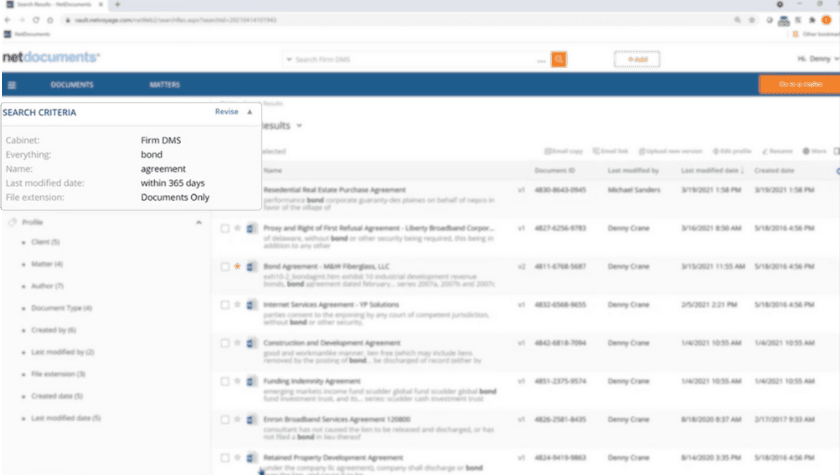Click the Add button
The width and height of the screenshot is (840, 475).
click(x=637, y=59)
